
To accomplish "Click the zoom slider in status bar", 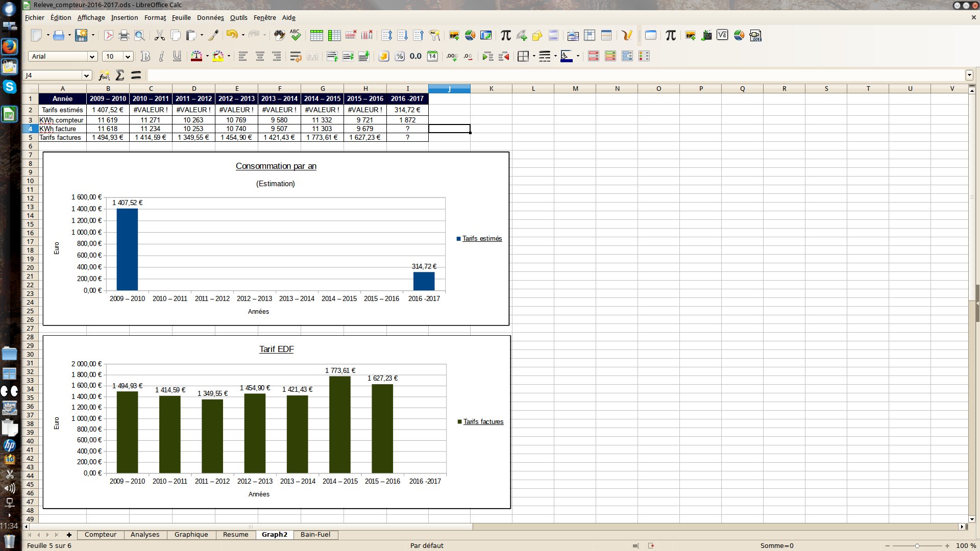I will pyautogui.click(x=917, y=545).
